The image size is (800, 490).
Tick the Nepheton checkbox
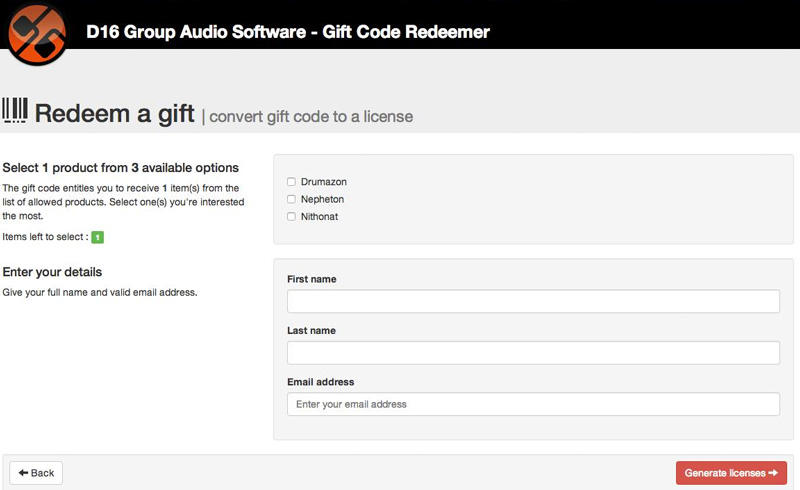tap(291, 199)
